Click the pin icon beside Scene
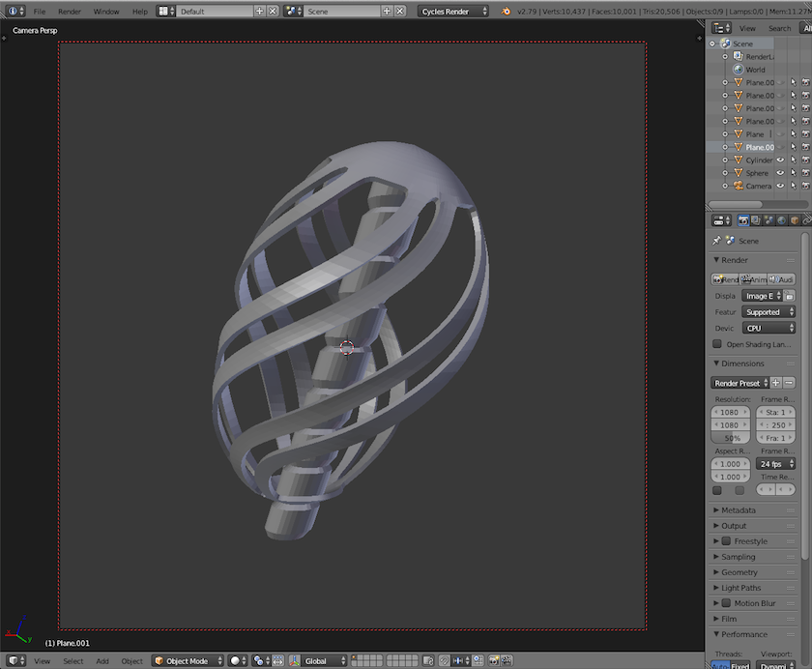Image resolution: width=812 pixels, height=669 pixels. click(716, 241)
